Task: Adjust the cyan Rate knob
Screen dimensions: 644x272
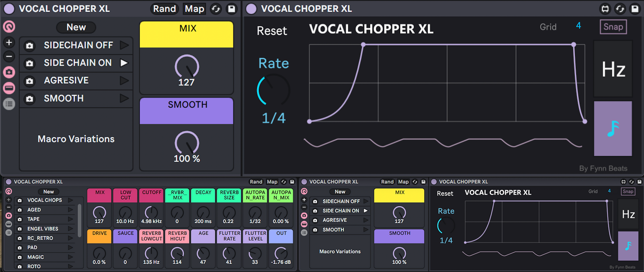Action: [x=274, y=89]
